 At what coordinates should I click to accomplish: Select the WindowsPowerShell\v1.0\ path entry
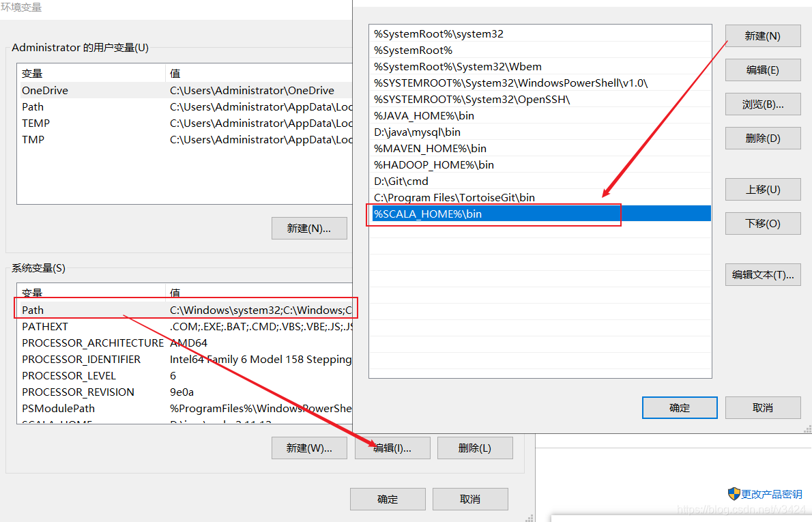click(540, 83)
